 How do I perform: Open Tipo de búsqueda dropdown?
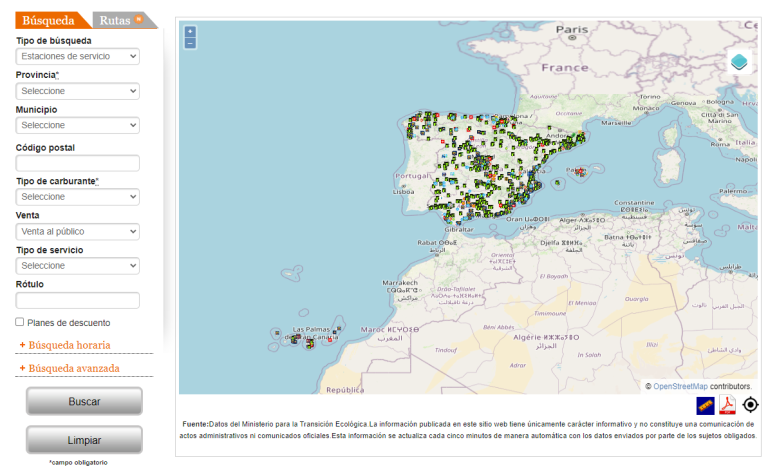77,56
